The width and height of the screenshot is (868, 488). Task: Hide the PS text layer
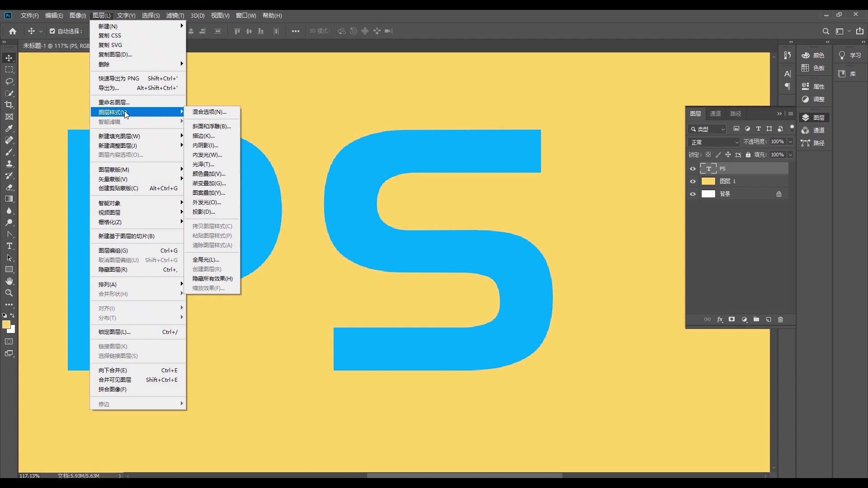[693, 169]
